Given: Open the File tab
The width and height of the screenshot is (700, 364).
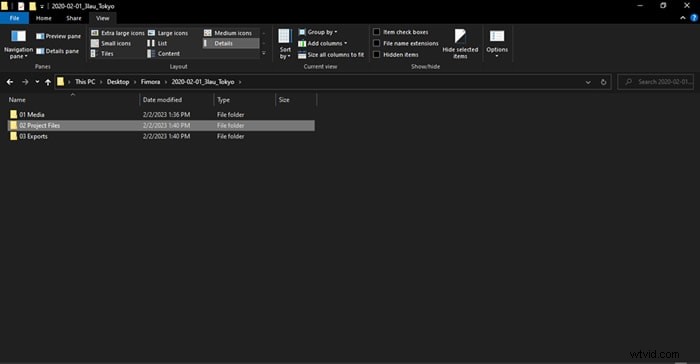Looking at the screenshot, I should pyautogui.click(x=14, y=18).
